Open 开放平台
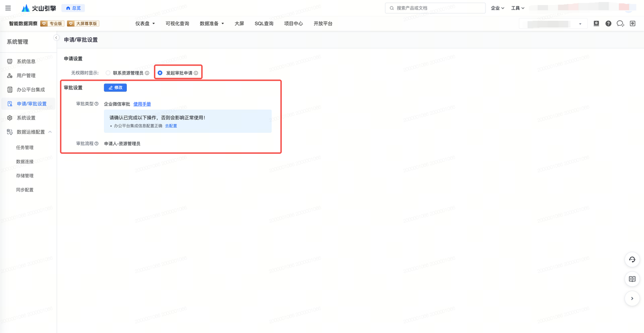 click(x=323, y=24)
